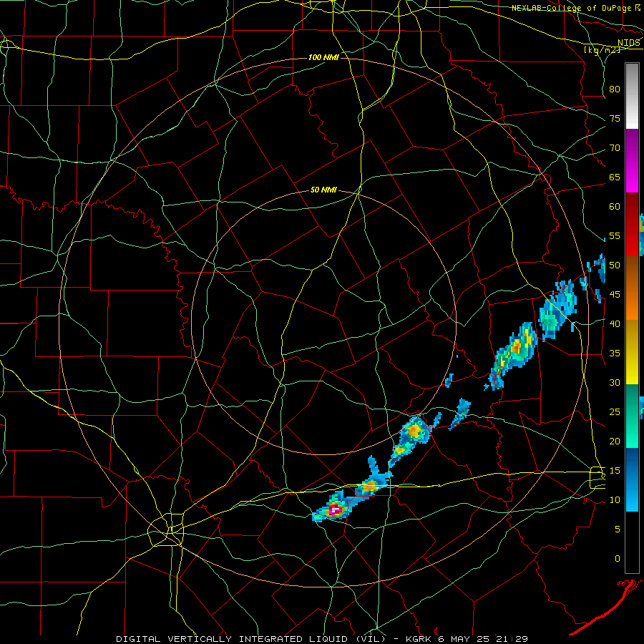This screenshot has height=644, width=644.
Task: Click the 70 value on color scale
Action: [x=615, y=148]
